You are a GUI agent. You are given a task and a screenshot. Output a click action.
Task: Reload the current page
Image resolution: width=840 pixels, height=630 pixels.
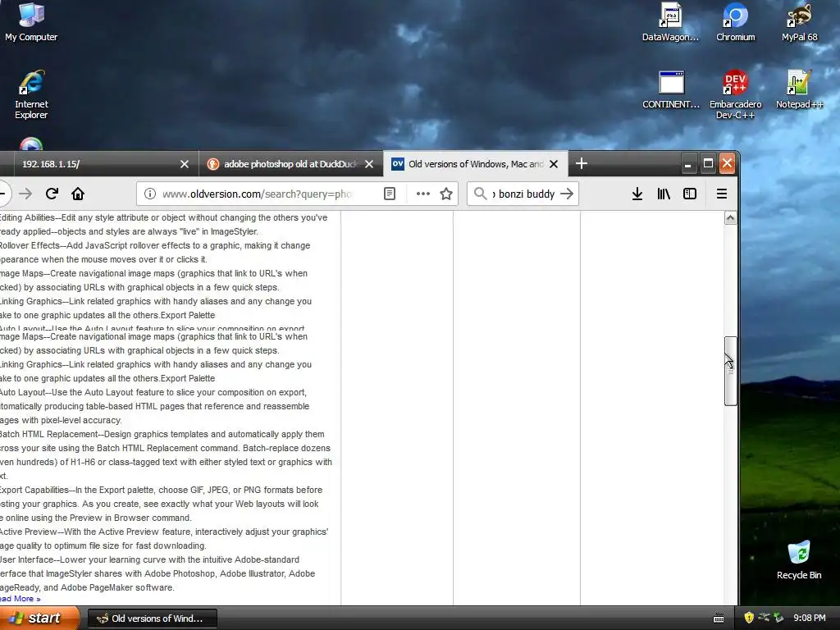click(x=52, y=194)
